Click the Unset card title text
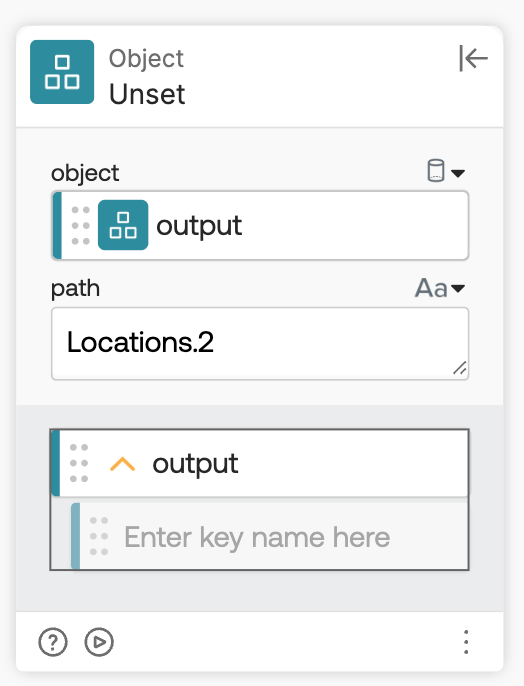The image size is (524, 686). pos(147,94)
